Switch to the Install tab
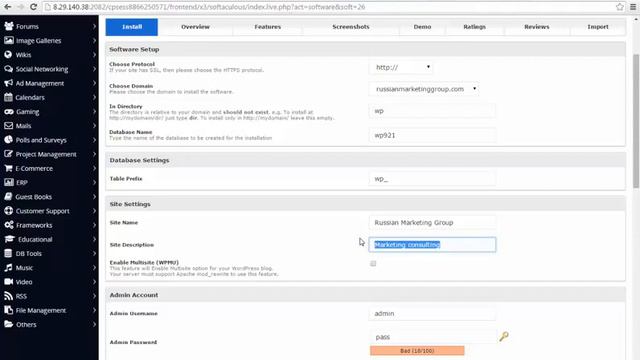Viewport: 640px width, 360px height. tap(132, 27)
